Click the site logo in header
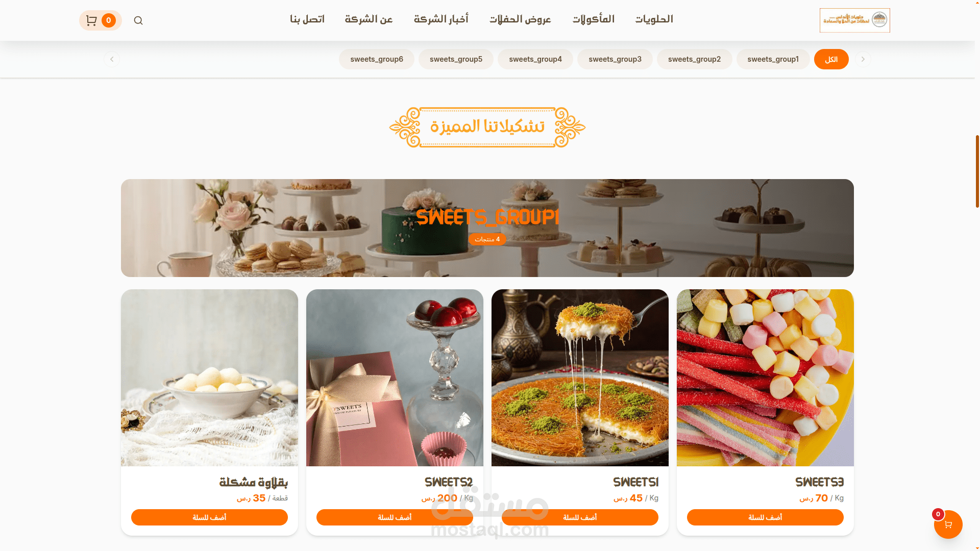Image resolution: width=980 pixels, height=551 pixels. [854, 20]
